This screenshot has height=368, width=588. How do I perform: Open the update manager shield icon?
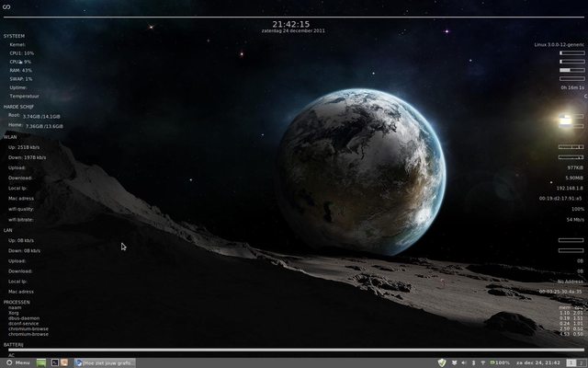[442, 362]
